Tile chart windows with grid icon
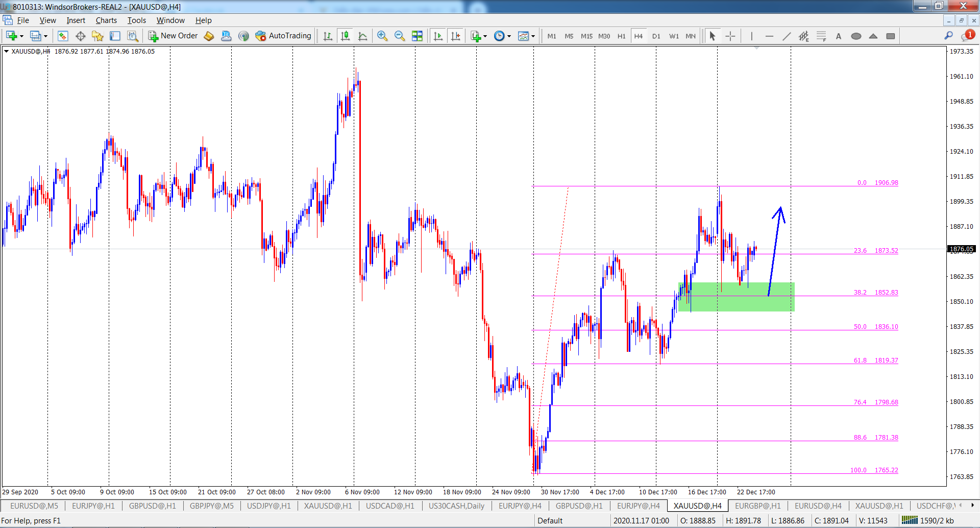The image size is (980, 528). (x=417, y=36)
